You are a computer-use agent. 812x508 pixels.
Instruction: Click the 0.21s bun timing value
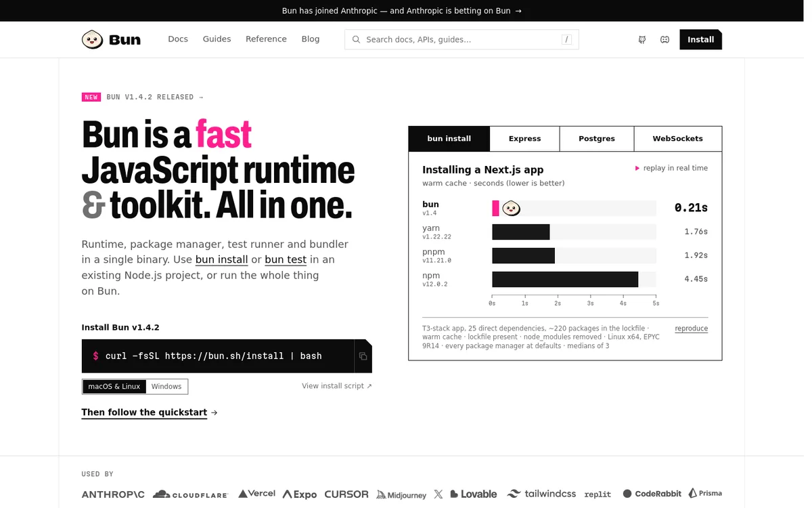(x=691, y=208)
